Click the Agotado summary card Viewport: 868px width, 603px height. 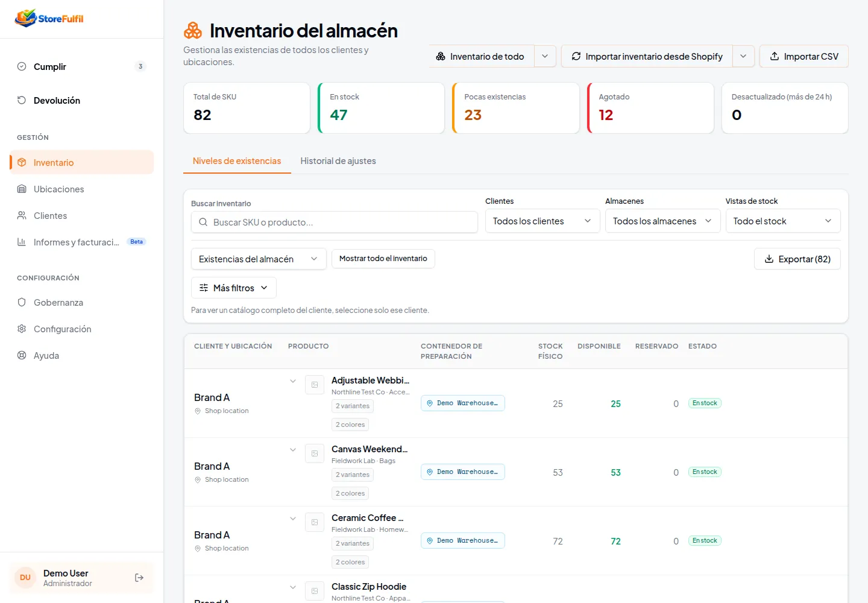651,108
